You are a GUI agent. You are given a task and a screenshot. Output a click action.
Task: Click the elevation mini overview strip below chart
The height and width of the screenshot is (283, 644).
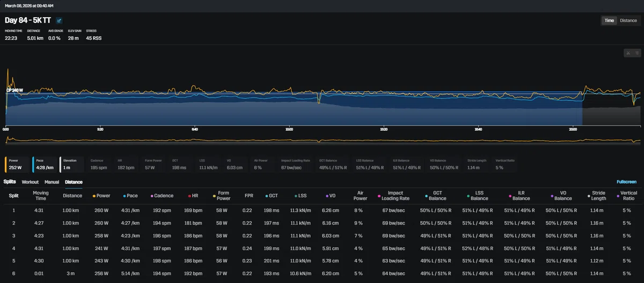tap(323, 140)
